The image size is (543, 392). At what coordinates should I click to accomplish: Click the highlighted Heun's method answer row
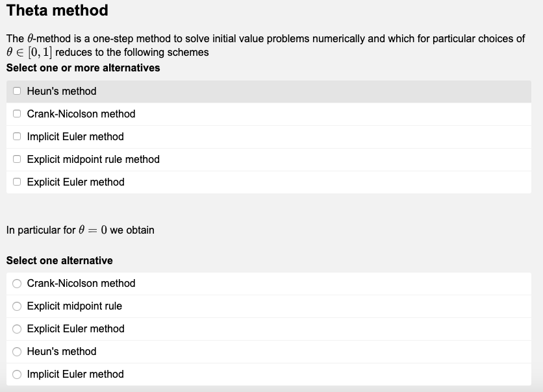pyautogui.click(x=260, y=92)
